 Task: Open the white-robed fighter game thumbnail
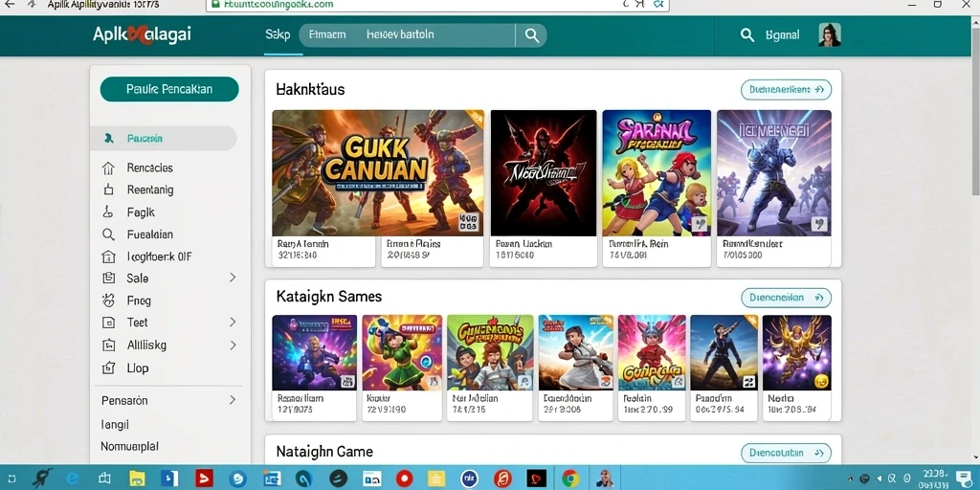click(x=575, y=352)
